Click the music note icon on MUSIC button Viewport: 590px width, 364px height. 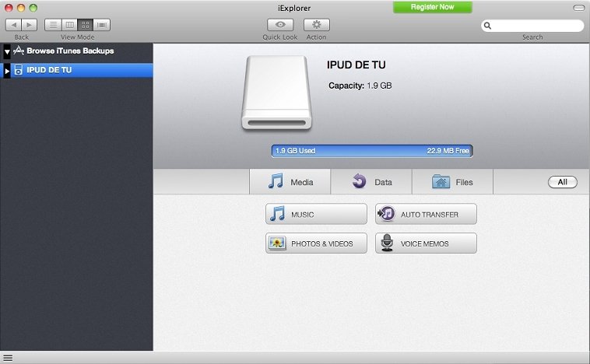(277, 214)
